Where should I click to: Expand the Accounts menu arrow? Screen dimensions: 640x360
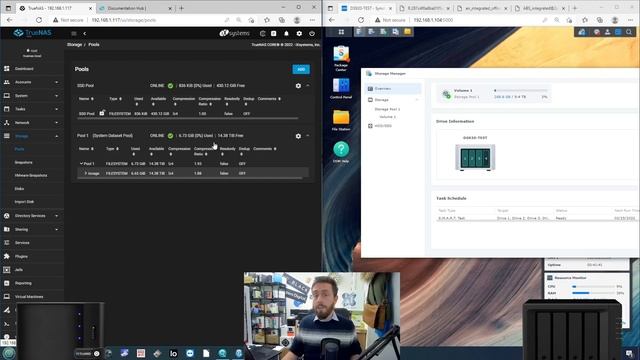pos(56,82)
